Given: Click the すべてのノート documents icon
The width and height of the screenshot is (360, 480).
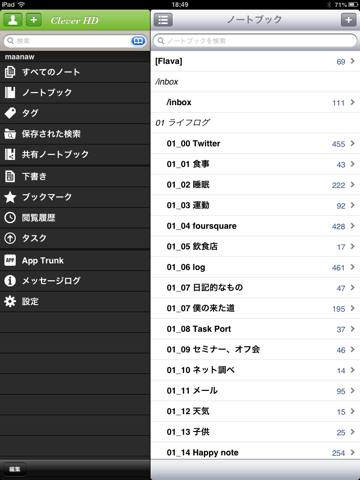Looking at the screenshot, I should pos(10,72).
